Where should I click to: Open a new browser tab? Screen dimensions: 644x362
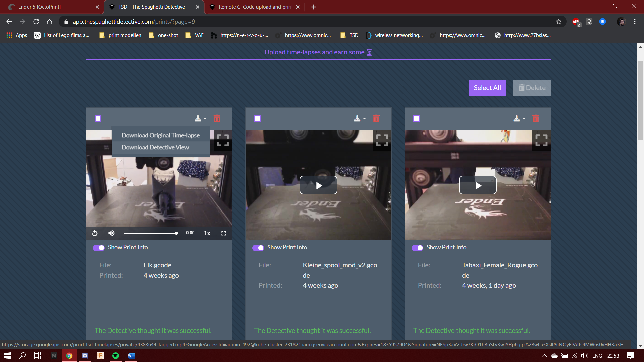tap(314, 7)
